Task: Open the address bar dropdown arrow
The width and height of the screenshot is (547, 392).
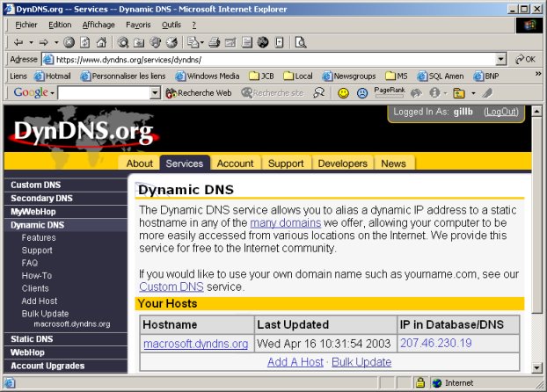Action: coord(501,59)
